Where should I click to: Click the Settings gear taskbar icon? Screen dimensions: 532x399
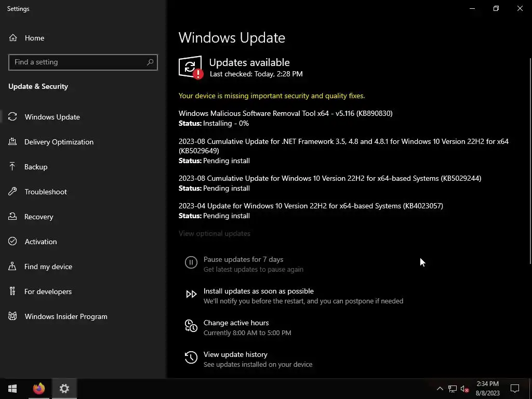pyautogui.click(x=64, y=389)
